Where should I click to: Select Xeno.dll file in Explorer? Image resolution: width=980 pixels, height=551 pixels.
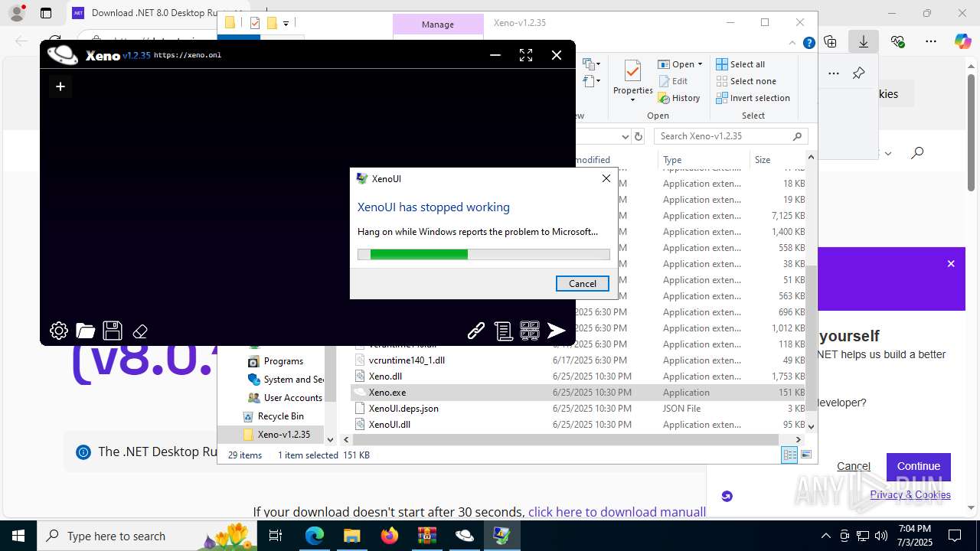click(x=385, y=377)
